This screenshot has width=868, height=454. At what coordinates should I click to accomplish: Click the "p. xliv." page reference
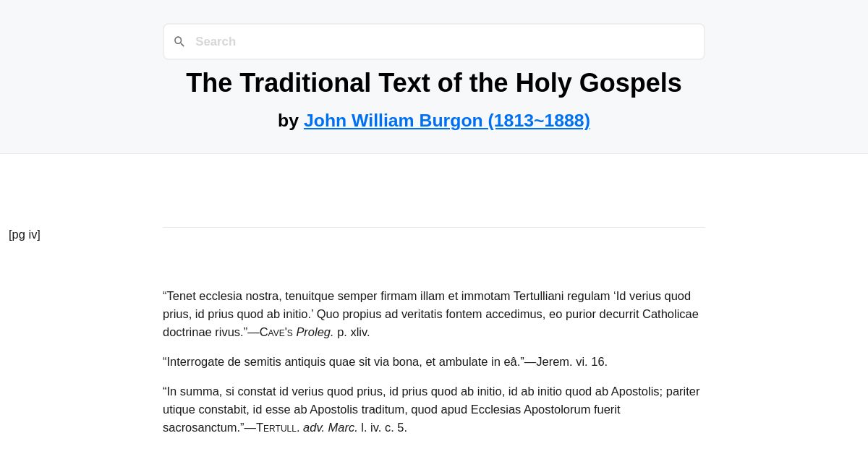(354, 332)
